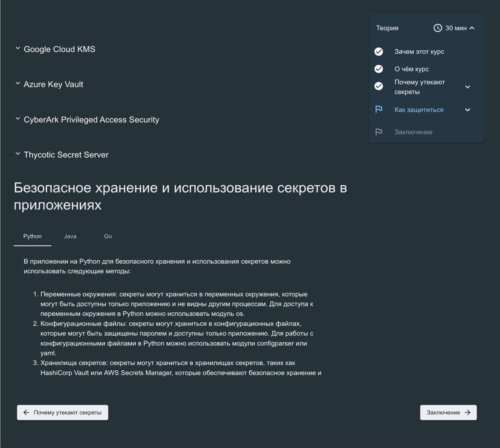Switch to the Java tab
This screenshot has width=500, height=448.
(70, 236)
